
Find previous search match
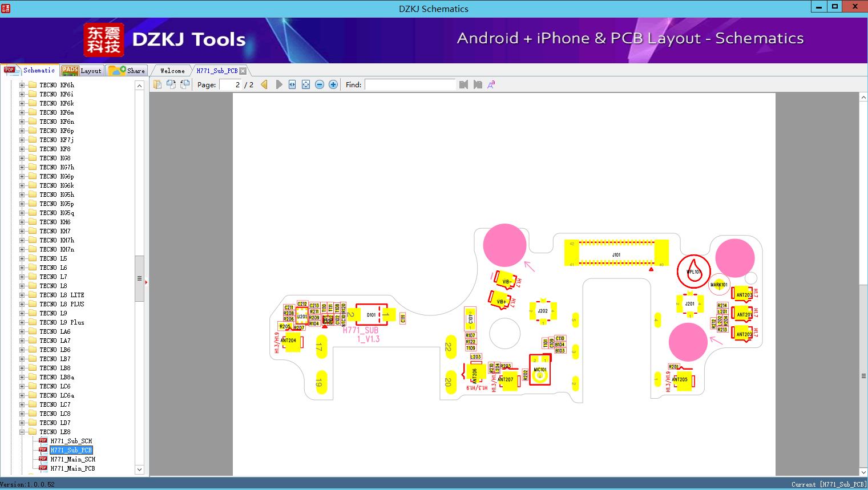pyautogui.click(x=463, y=84)
